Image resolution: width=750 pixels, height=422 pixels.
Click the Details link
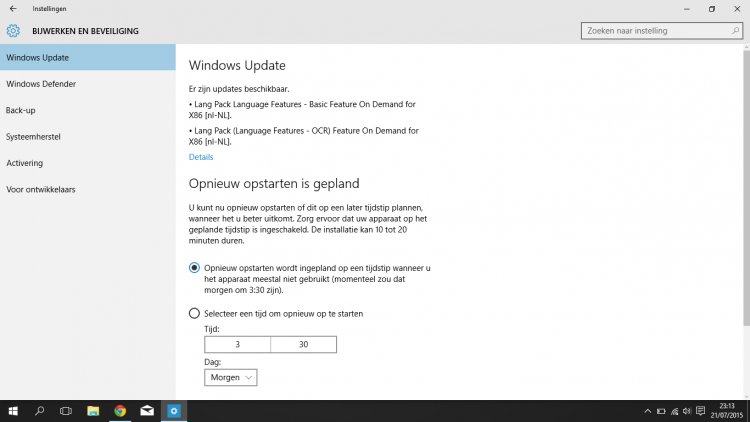201,157
